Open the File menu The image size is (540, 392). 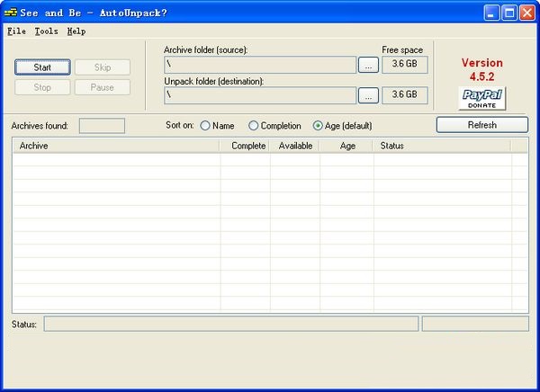16,31
